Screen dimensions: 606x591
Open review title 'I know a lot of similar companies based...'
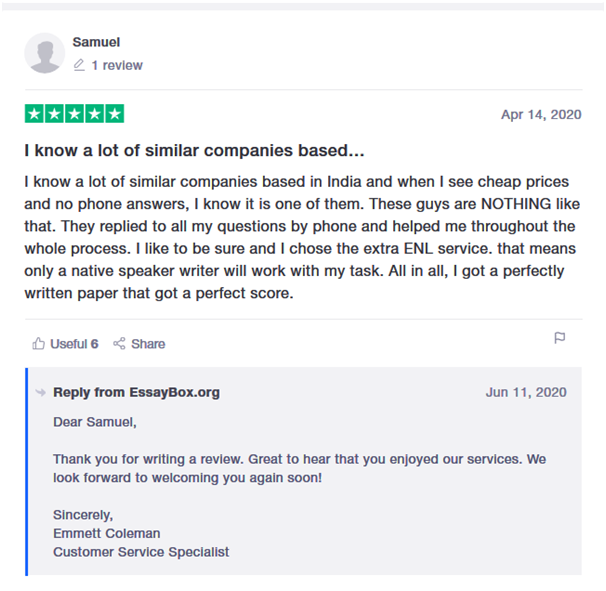(194, 150)
